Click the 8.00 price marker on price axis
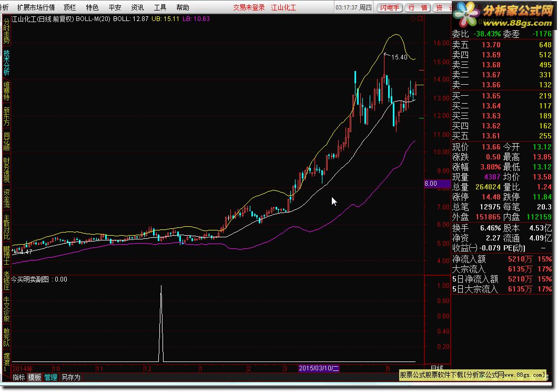The height and width of the screenshot is (392, 558). (437, 184)
